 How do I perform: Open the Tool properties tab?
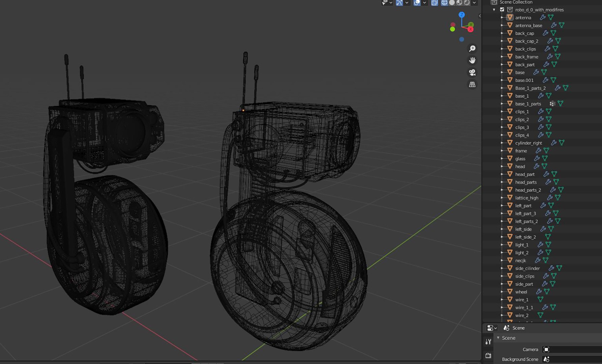(x=488, y=342)
